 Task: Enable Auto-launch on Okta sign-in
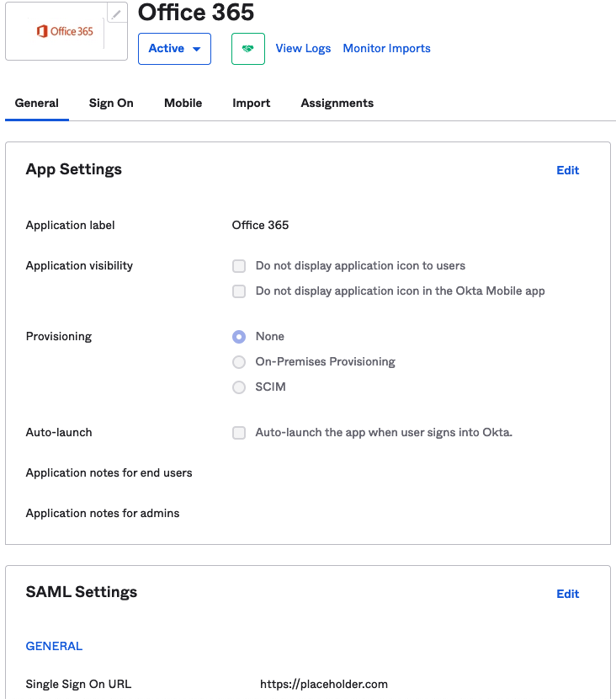click(x=238, y=432)
